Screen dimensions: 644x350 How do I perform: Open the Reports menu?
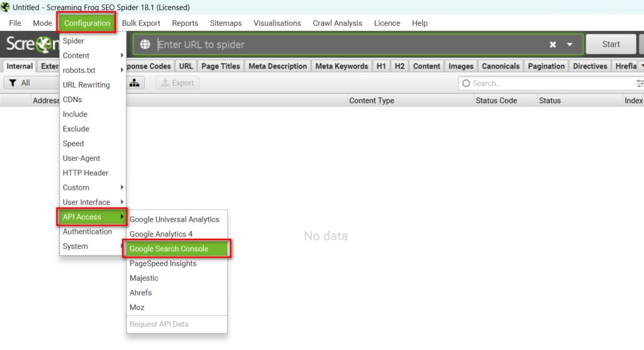[185, 23]
